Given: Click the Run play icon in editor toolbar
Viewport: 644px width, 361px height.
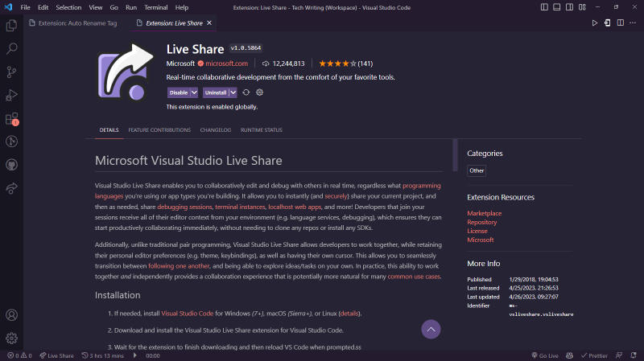Looking at the screenshot, I should tap(594, 23).
